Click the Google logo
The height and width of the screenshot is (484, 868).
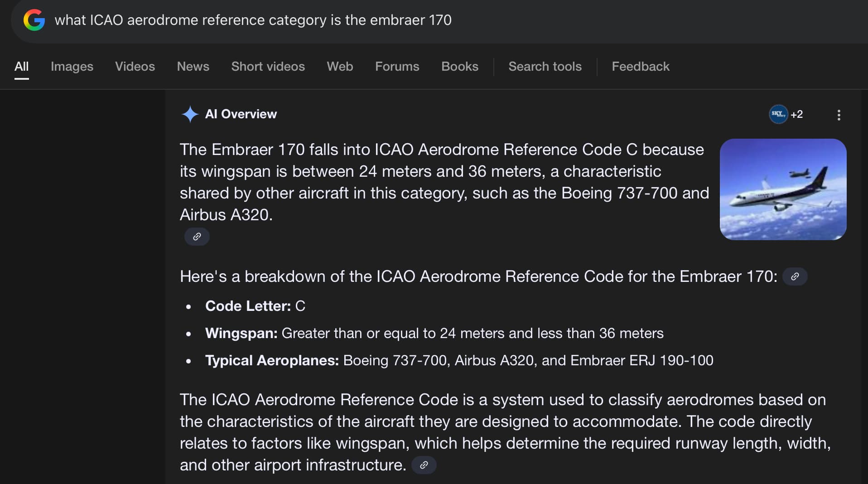pos(34,19)
